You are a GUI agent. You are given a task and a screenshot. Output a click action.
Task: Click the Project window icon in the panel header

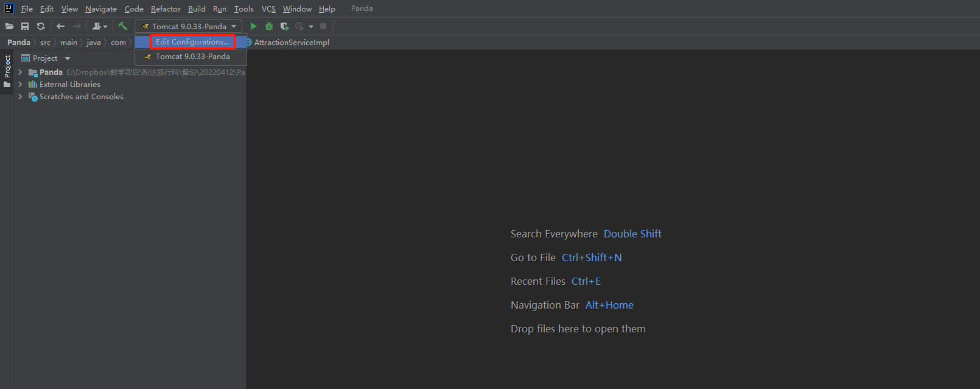[26, 58]
